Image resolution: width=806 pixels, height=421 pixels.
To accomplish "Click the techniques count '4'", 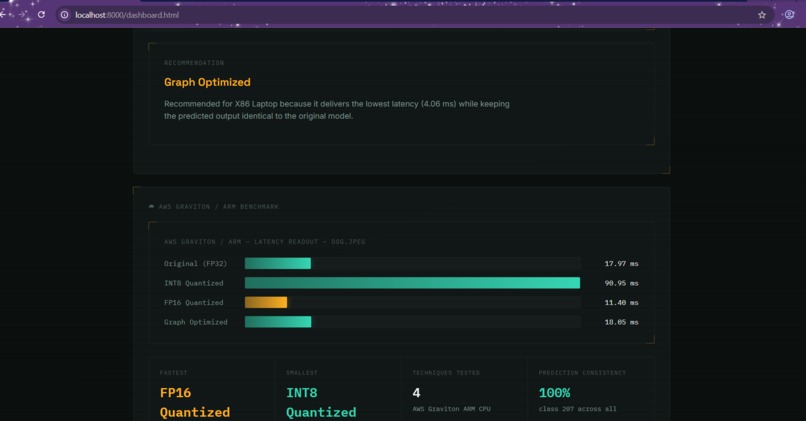I will click(416, 393).
